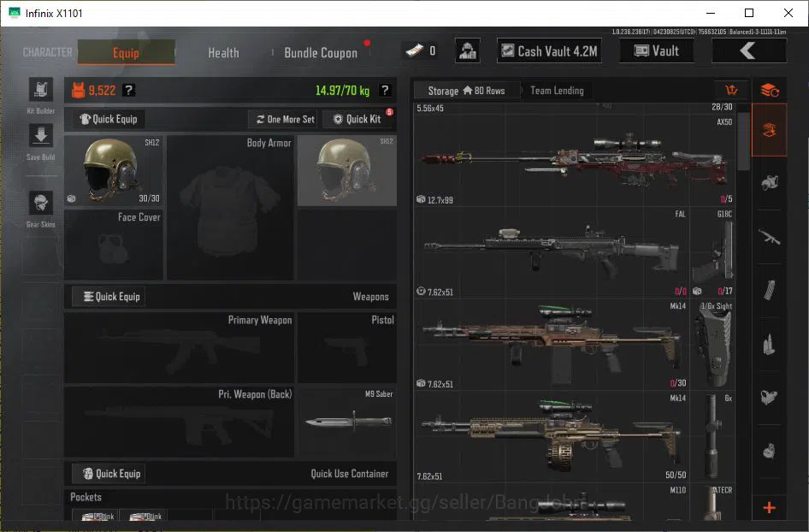Open the Health tab
Viewport: 809px width, 532px height.
coord(223,53)
